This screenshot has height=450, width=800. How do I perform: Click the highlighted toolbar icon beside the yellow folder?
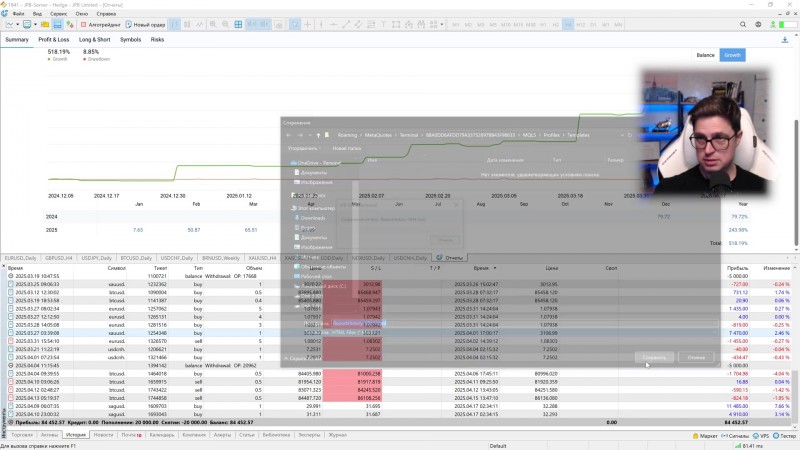coord(57,24)
